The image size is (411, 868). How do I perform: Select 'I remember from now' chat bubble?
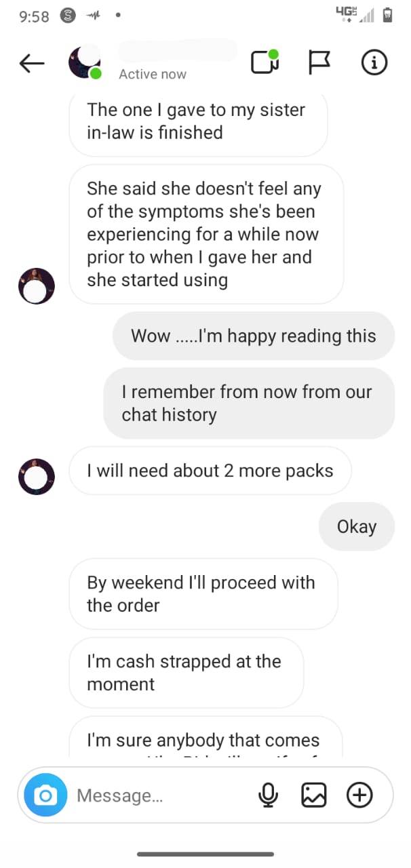click(x=249, y=403)
